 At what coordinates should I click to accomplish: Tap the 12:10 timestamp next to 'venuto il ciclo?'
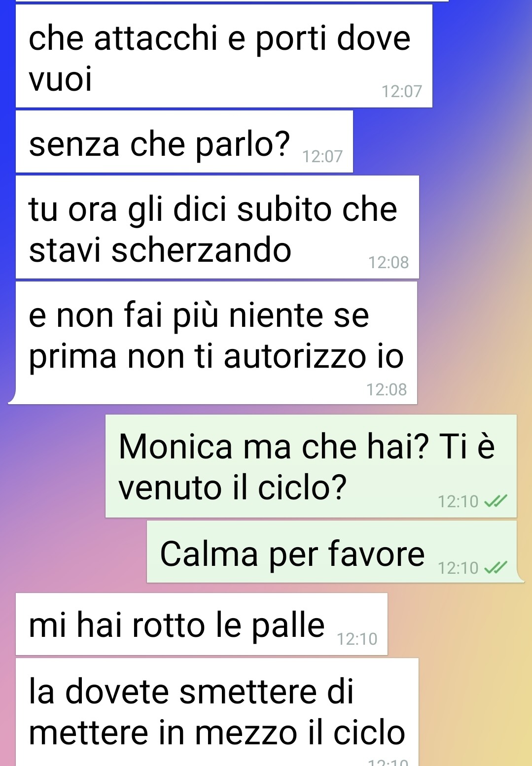click(x=458, y=502)
